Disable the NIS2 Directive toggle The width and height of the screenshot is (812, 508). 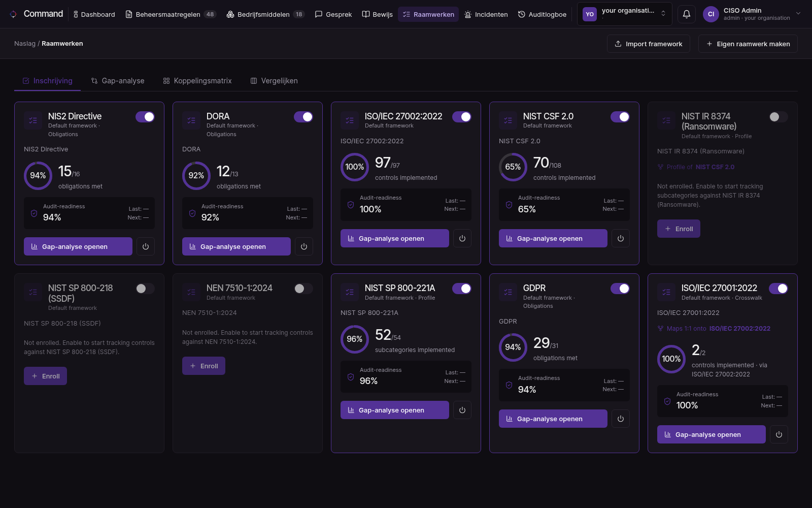pyautogui.click(x=145, y=117)
